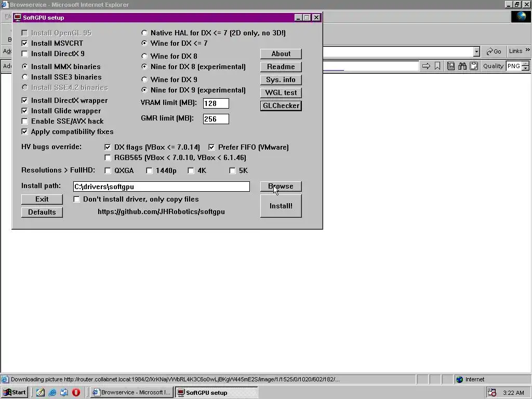This screenshot has width=532, height=399.
Task: Launch Internet Explorer from quick launch
Action: (x=52, y=393)
